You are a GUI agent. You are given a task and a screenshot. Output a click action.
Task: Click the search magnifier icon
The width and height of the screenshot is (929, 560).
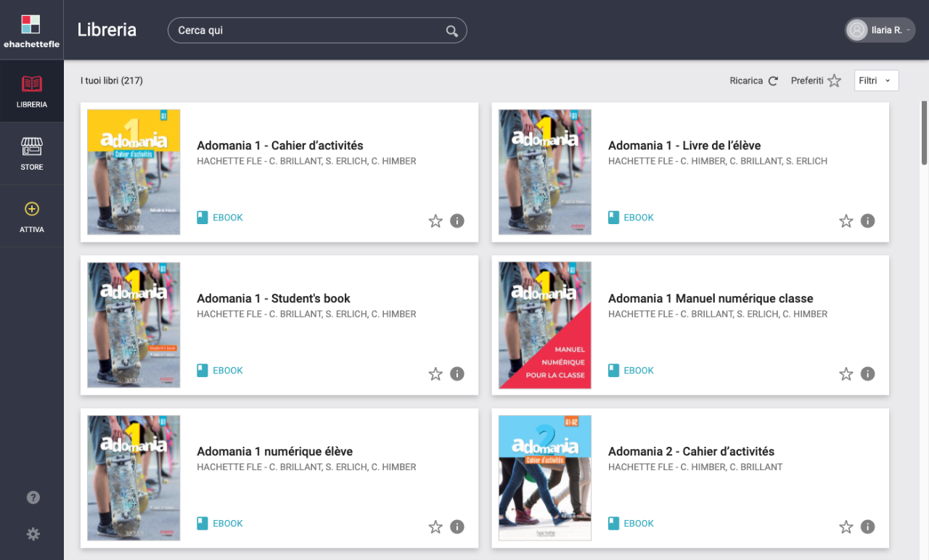coord(451,30)
